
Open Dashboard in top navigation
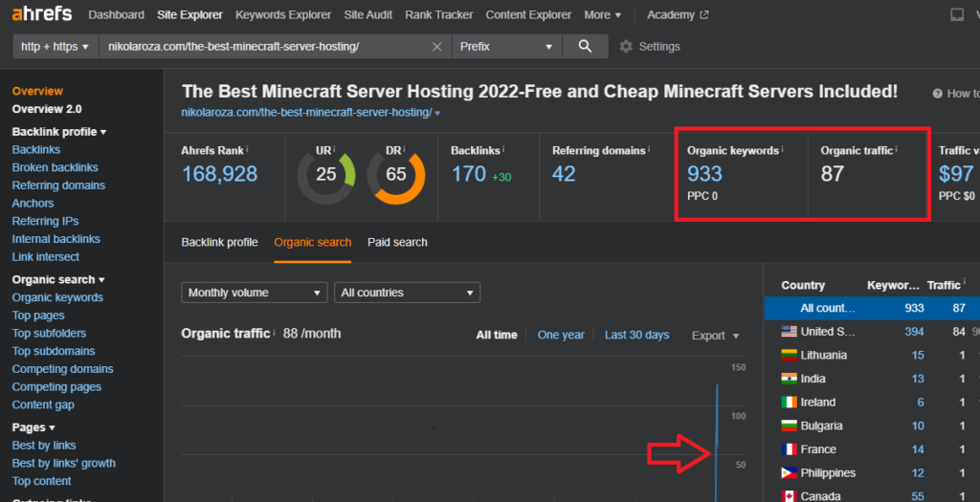click(x=116, y=14)
